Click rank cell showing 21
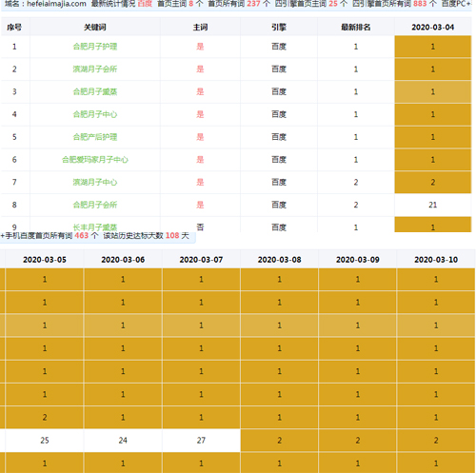 (x=433, y=205)
